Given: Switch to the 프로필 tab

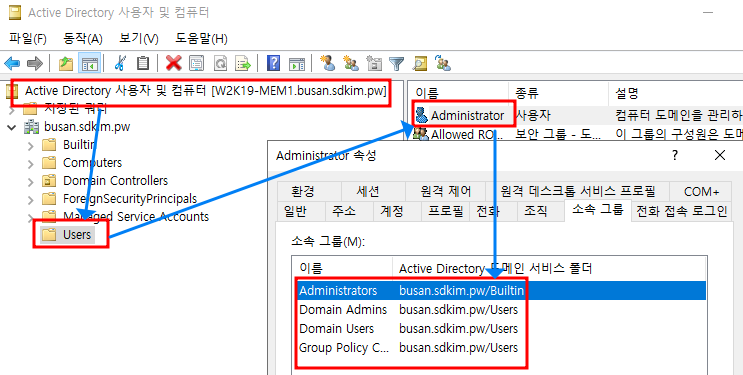Looking at the screenshot, I should click(x=445, y=211).
